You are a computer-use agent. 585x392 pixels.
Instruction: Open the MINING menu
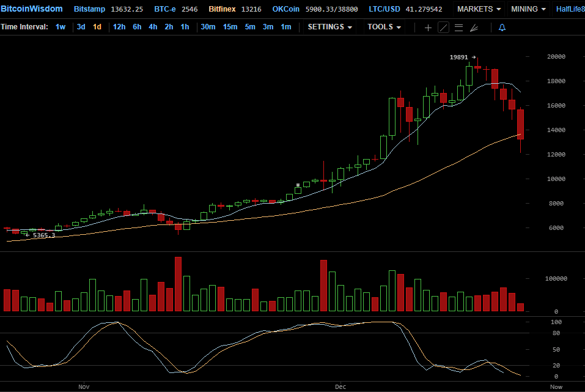coord(528,9)
